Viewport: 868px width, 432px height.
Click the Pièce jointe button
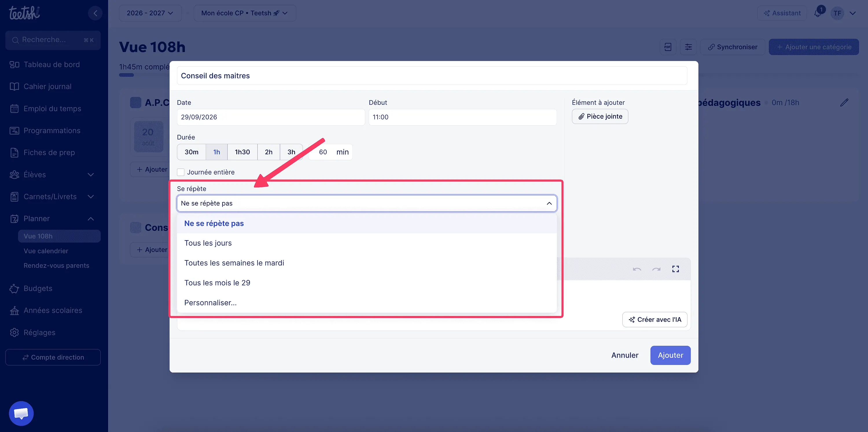pyautogui.click(x=600, y=116)
